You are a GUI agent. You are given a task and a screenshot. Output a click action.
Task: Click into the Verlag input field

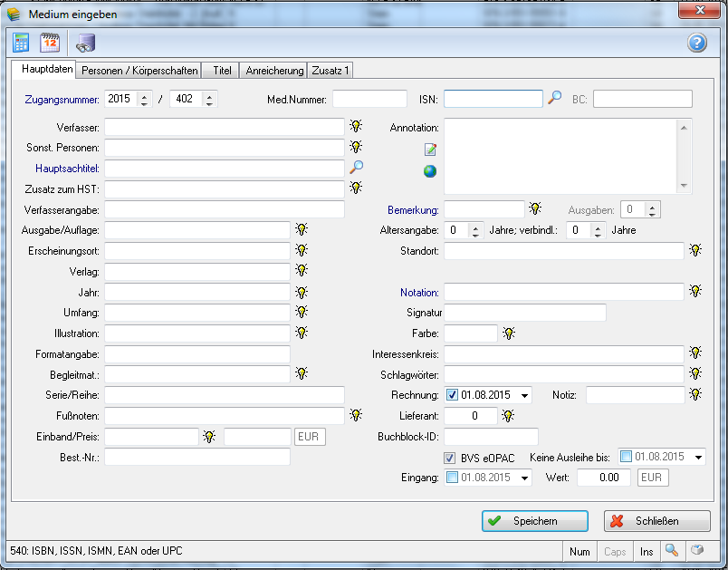tap(196, 271)
